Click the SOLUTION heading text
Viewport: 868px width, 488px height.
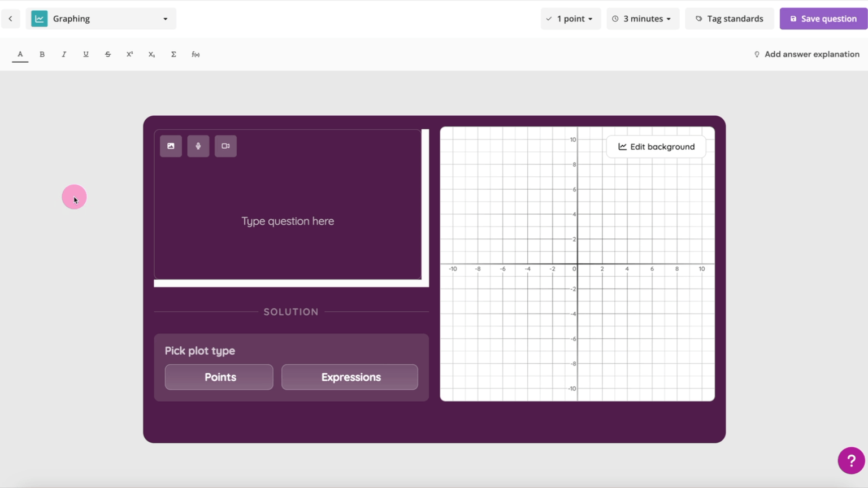click(x=291, y=312)
